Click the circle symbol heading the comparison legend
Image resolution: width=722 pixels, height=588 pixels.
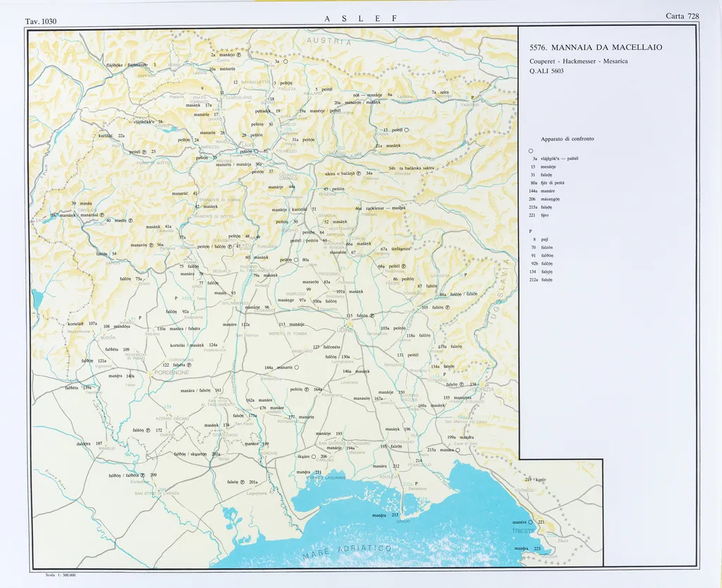(x=530, y=150)
